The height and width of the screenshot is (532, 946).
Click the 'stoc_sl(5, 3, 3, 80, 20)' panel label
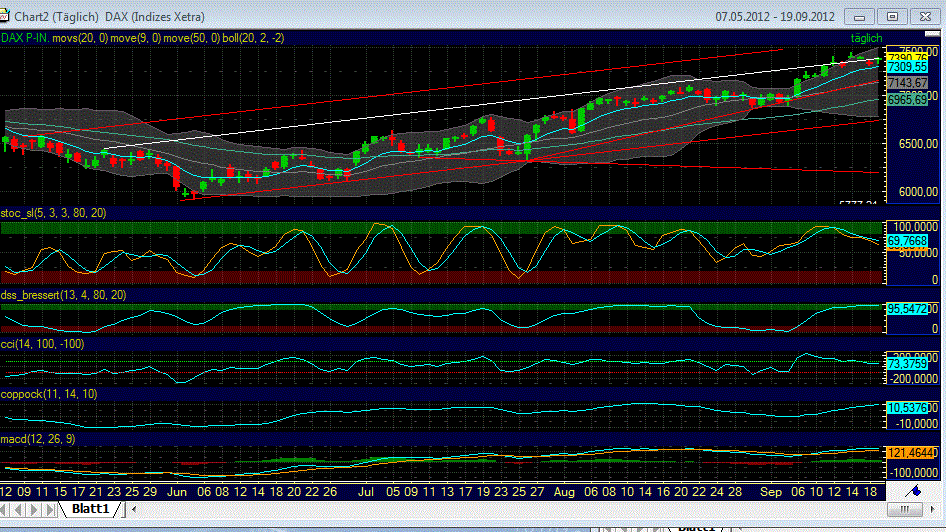pos(53,213)
